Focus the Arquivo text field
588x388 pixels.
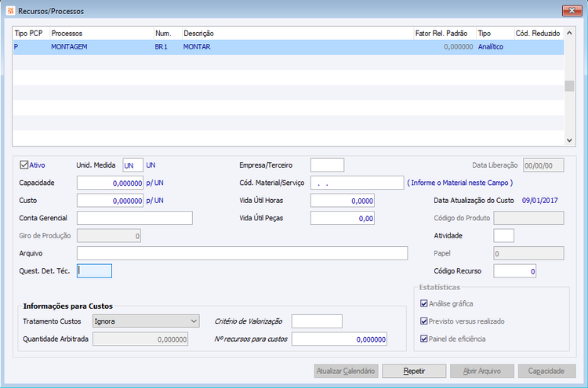tap(242, 253)
